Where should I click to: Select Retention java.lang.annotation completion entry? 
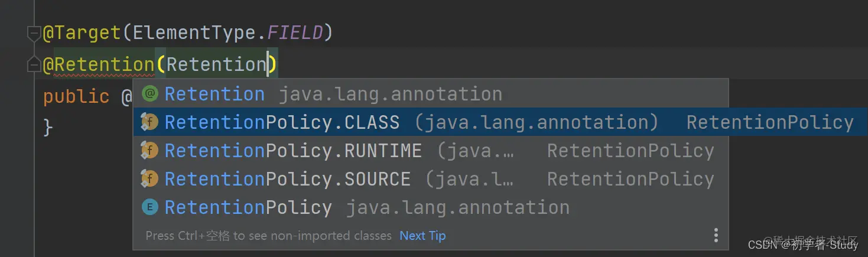(430, 94)
